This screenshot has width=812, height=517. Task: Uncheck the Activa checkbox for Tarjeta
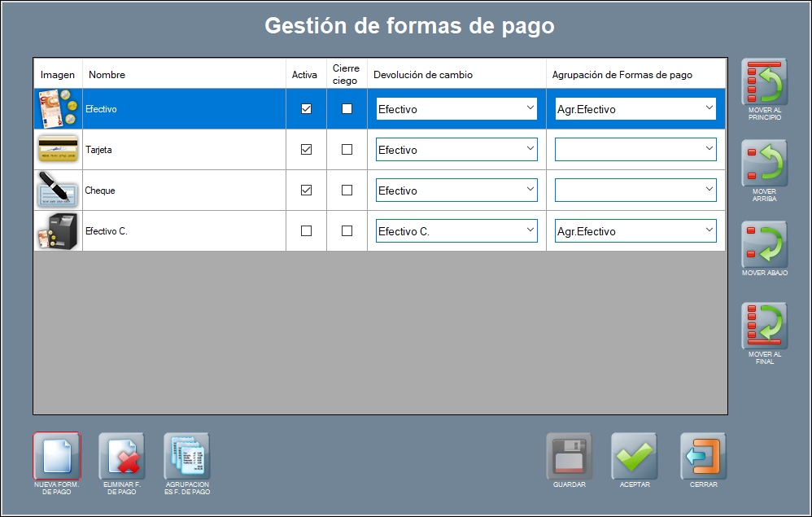click(x=306, y=150)
